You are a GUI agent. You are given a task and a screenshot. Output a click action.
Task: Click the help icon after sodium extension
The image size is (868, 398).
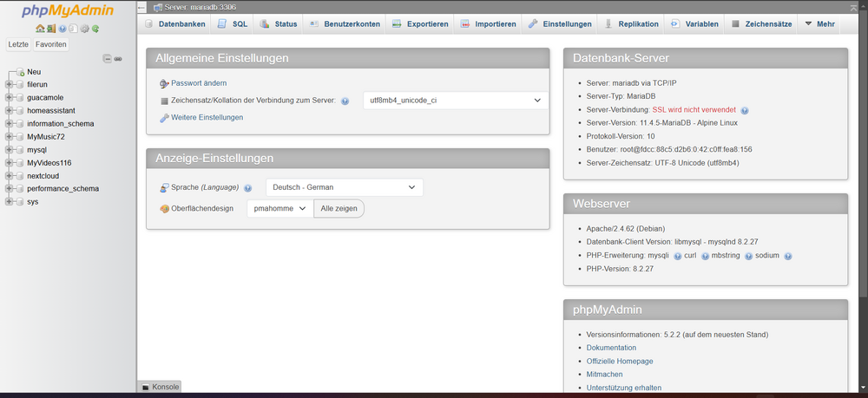788,256
